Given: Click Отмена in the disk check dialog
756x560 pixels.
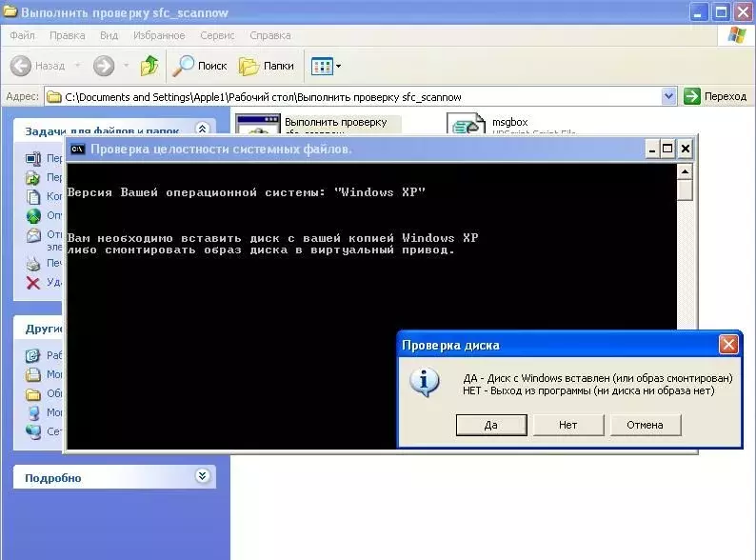Looking at the screenshot, I should (646, 425).
